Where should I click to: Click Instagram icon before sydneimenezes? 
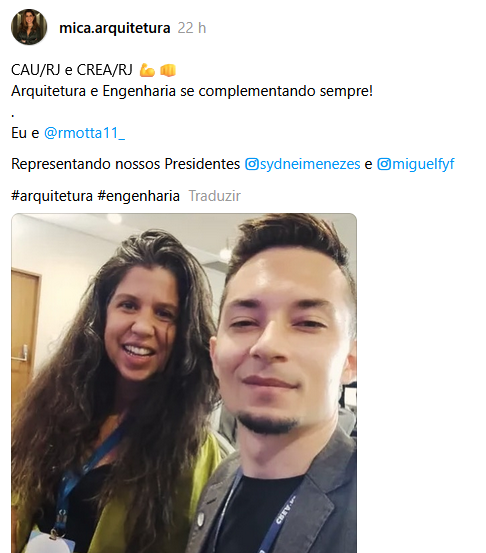point(252,164)
